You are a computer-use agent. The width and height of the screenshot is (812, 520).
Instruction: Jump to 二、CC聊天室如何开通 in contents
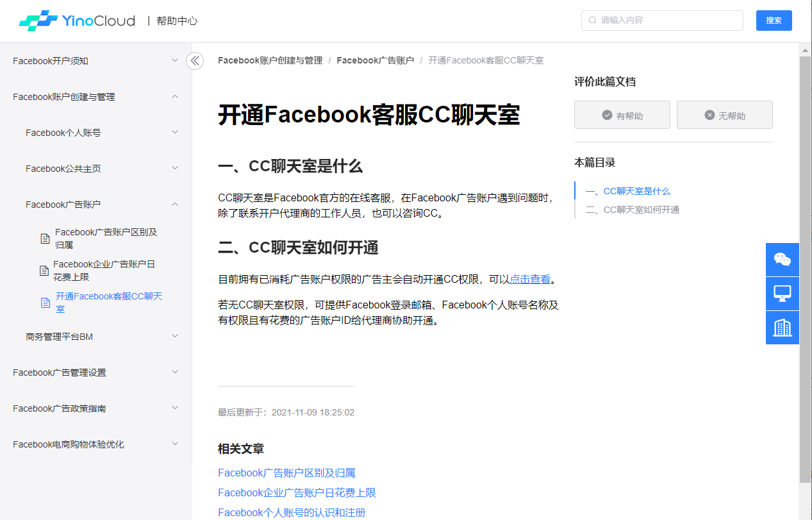click(641, 210)
